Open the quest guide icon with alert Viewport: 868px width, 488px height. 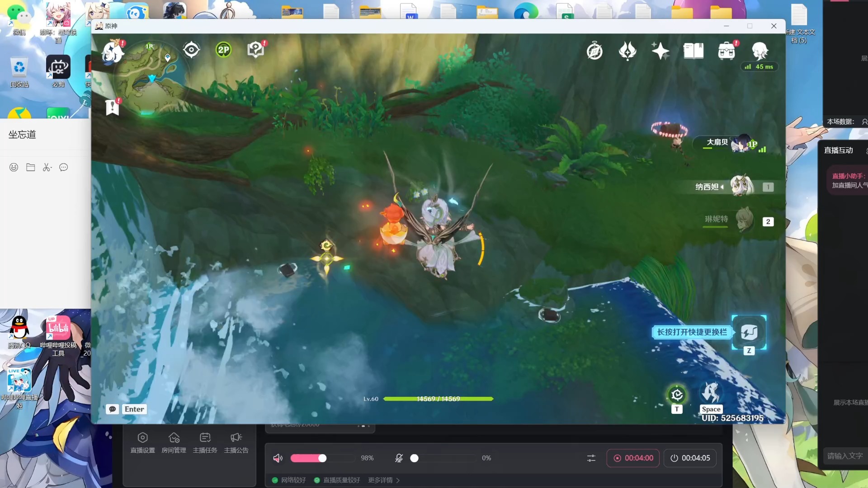tap(256, 49)
